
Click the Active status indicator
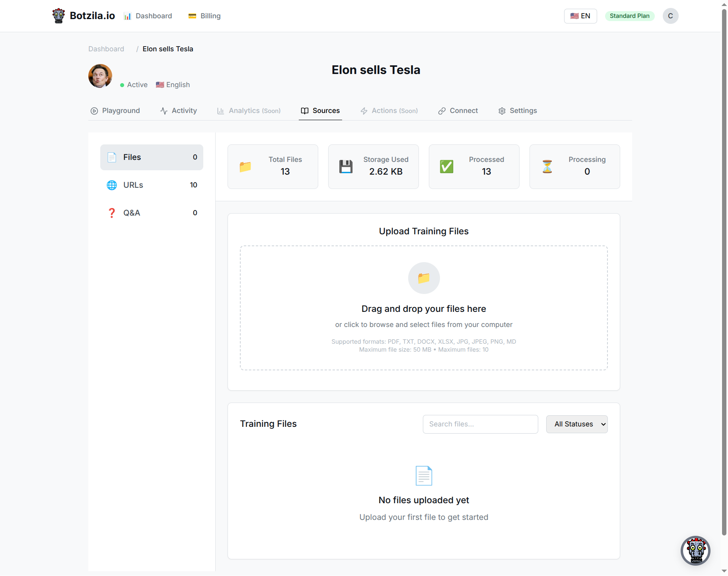click(134, 85)
